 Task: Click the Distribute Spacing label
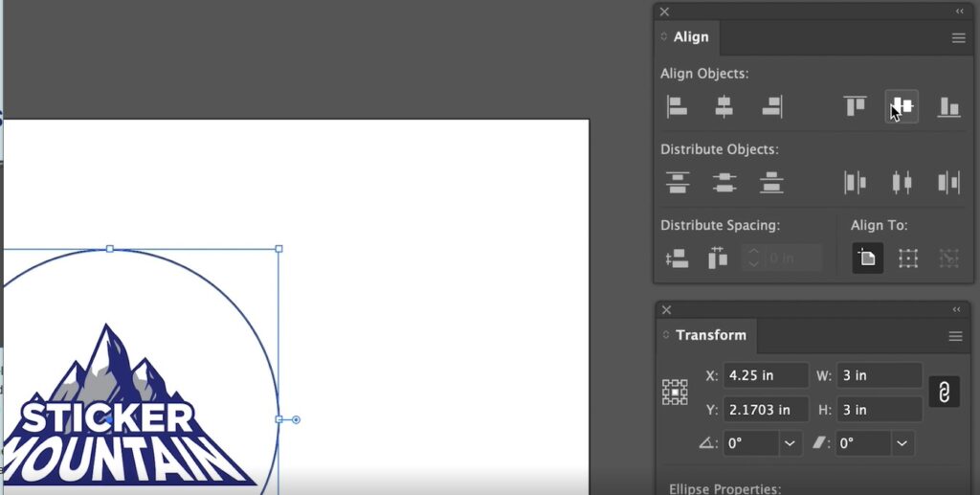pos(720,225)
